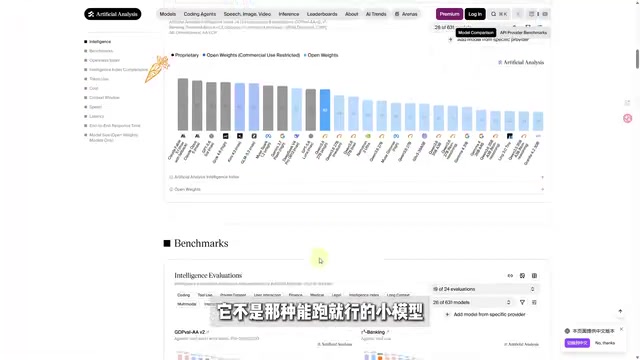Toggle the light blue Open Weights legend
The width and height of the screenshot is (640, 360).
click(321, 55)
